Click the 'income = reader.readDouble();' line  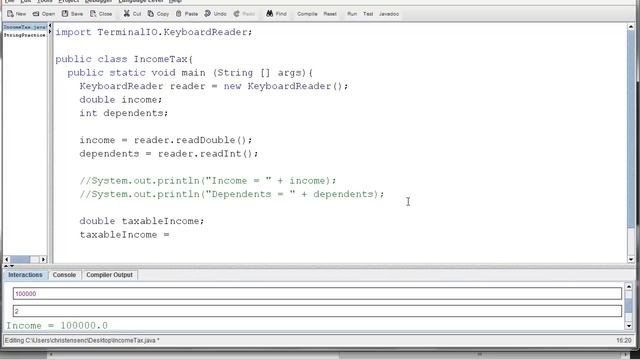[166, 140]
